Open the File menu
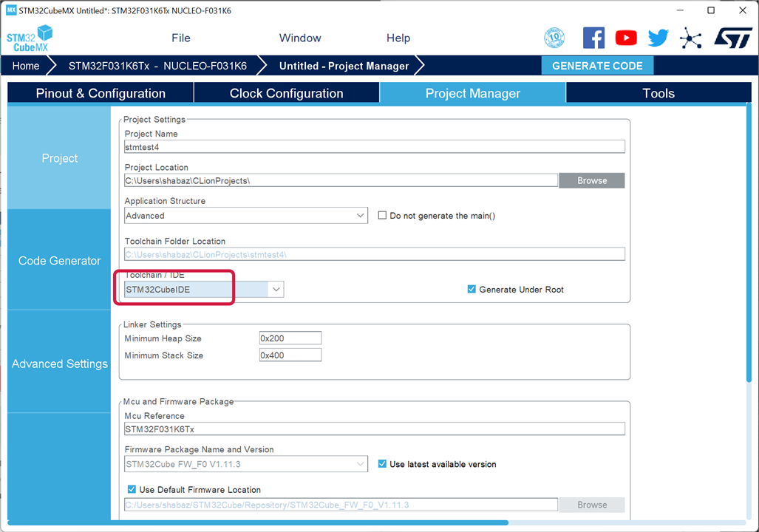Image resolution: width=759 pixels, height=532 pixels. 181,38
